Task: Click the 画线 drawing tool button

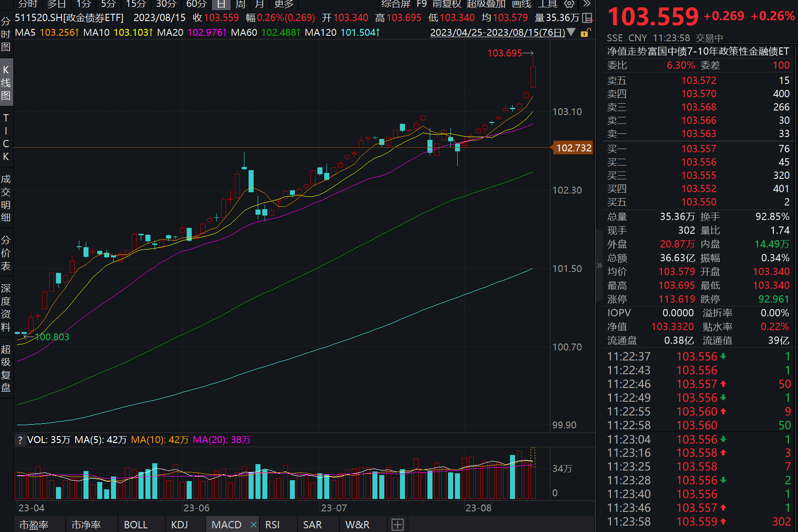Action: [x=521, y=4]
